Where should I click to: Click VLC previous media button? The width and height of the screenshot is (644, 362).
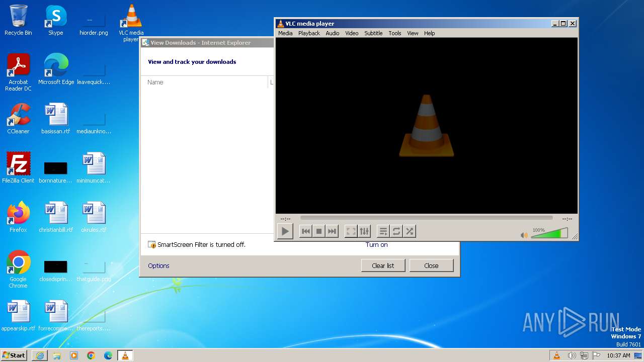click(305, 231)
